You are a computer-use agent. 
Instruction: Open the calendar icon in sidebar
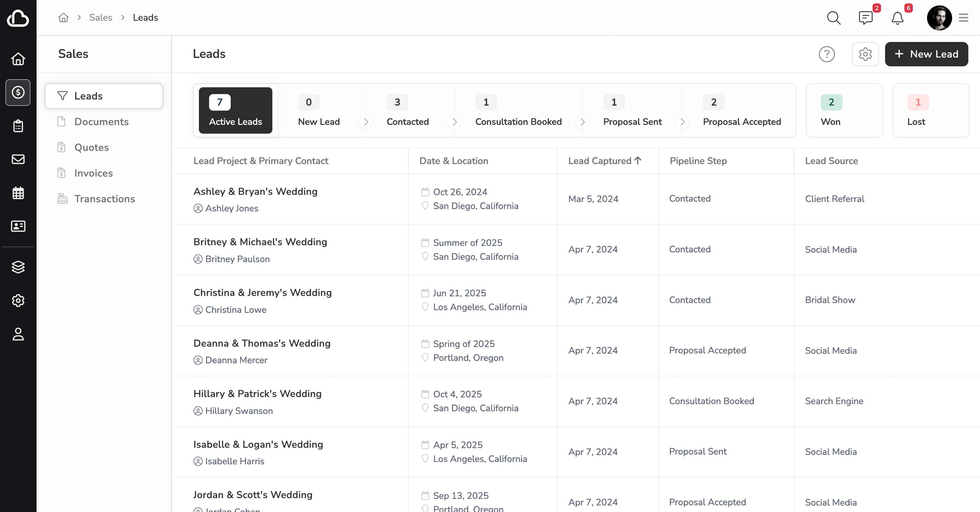(x=18, y=193)
